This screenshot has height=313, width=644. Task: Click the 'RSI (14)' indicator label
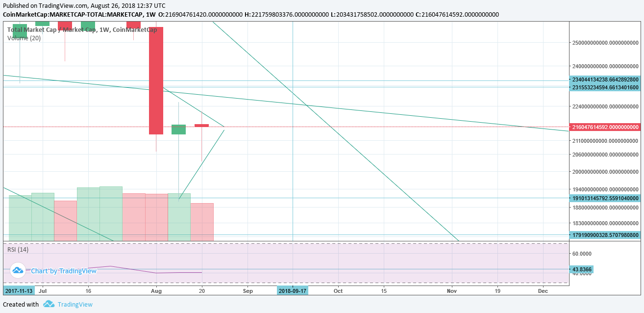click(x=18, y=249)
